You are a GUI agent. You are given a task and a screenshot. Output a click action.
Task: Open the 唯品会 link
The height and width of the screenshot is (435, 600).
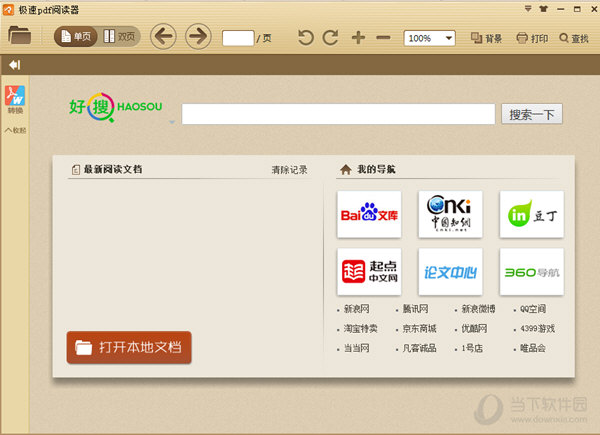point(533,348)
